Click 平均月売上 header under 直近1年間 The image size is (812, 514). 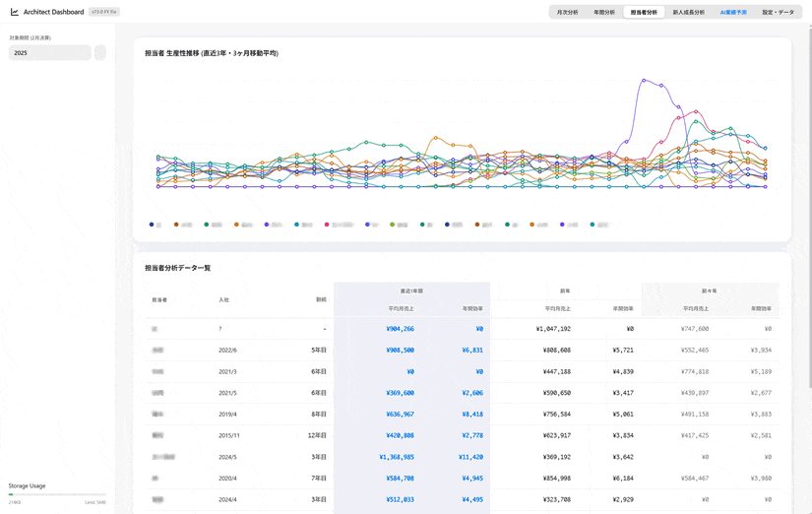click(x=402, y=309)
